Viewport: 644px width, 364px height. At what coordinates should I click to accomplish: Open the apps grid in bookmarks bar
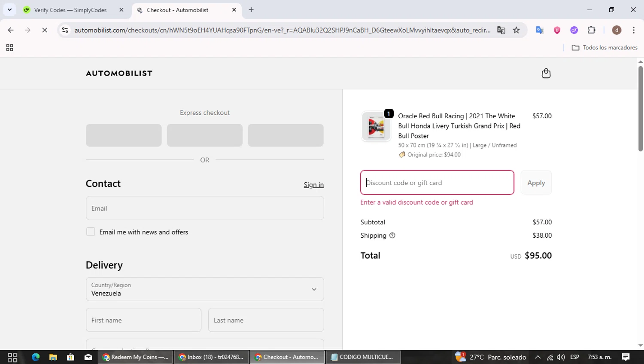[x=9, y=48]
